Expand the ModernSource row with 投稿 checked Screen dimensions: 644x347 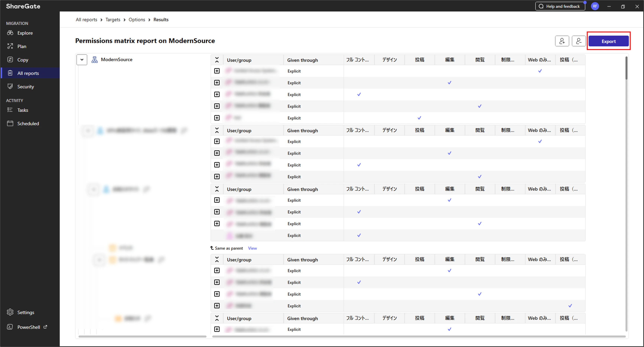click(217, 118)
